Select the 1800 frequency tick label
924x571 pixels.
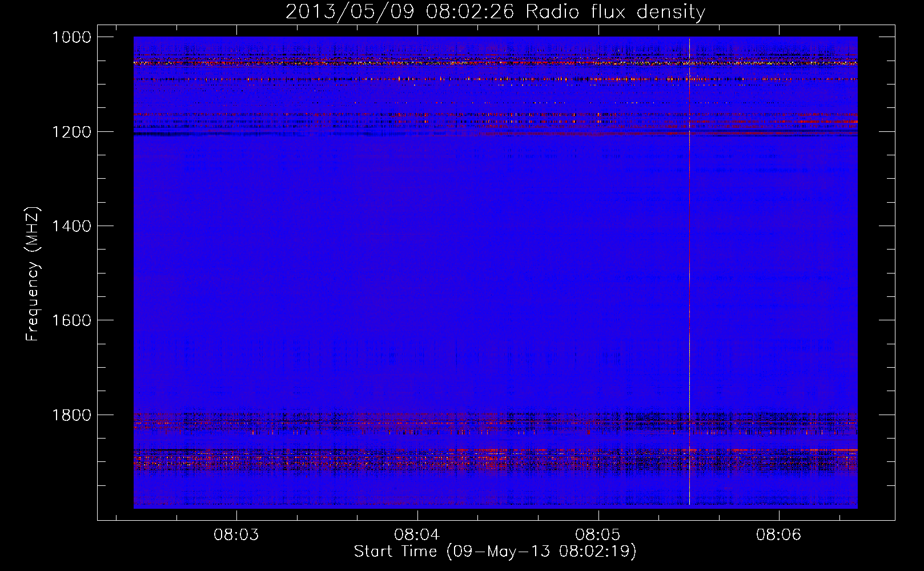(x=71, y=415)
